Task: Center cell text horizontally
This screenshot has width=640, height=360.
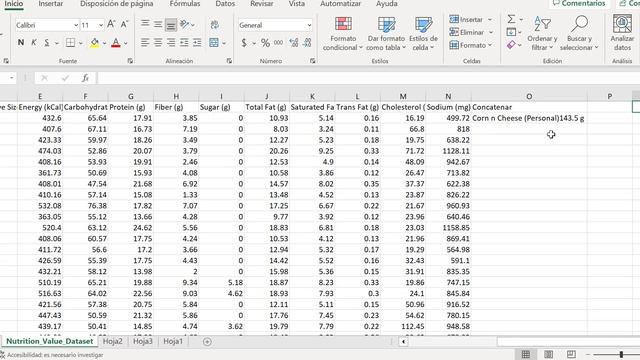Action: point(158,42)
